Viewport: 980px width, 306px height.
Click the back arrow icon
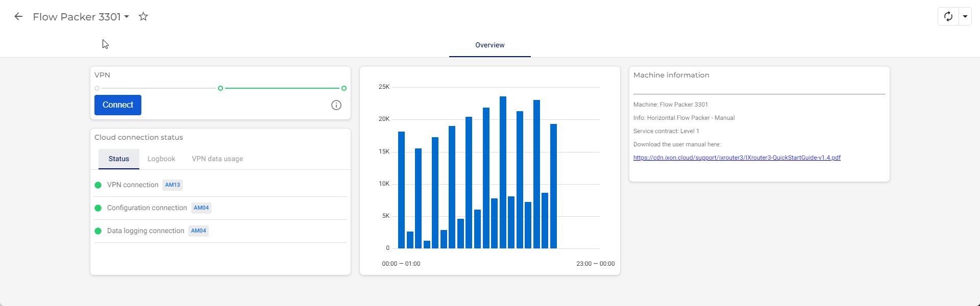tap(18, 17)
